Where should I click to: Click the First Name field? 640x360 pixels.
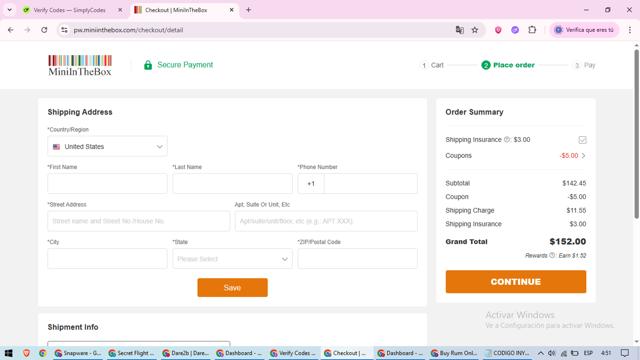[107, 183]
